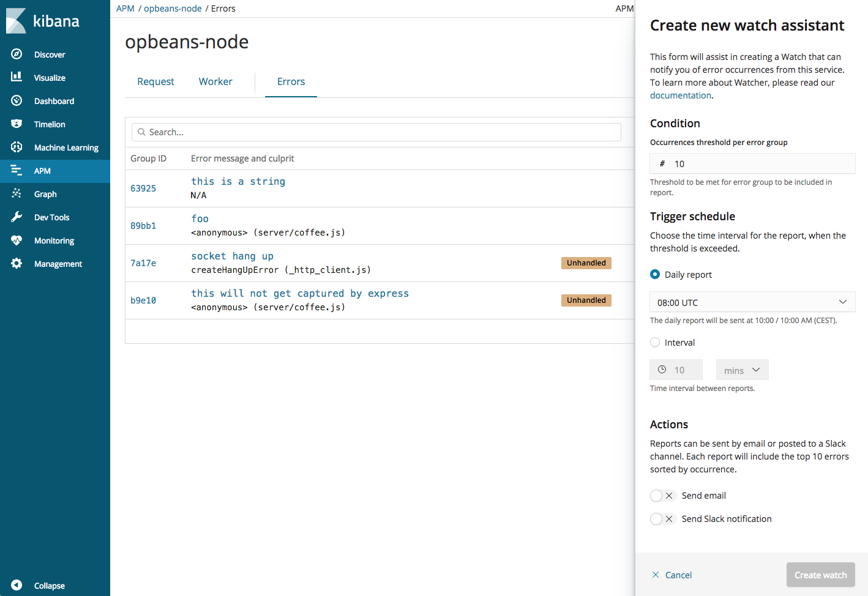
Task: Navigate to Timelion
Action: click(x=49, y=124)
